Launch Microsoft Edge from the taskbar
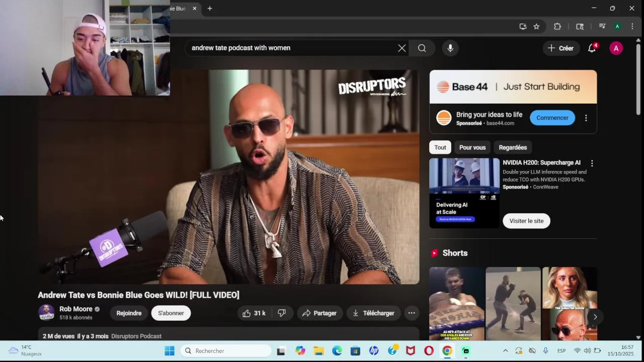 click(337, 351)
